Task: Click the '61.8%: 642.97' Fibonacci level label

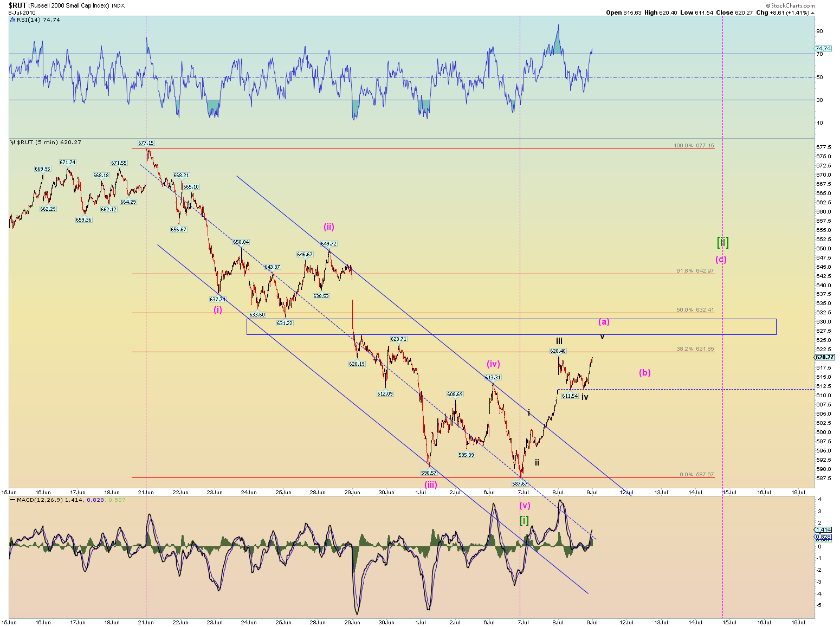Action: tap(695, 270)
